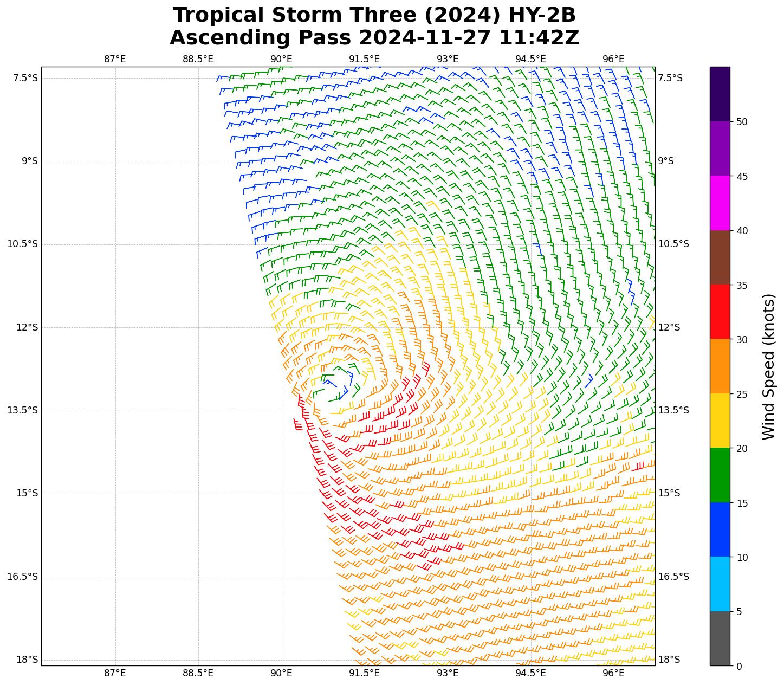Select the yellow 20–25 knot colorbar band

(x=720, y=421)
